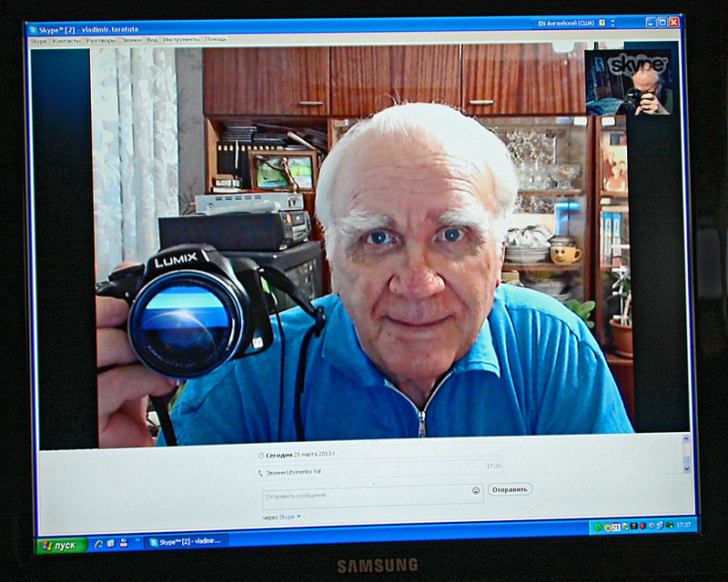Click the language bar help icon
The height and width of the screenshot is (582, 728).
(x=602, y=22)
